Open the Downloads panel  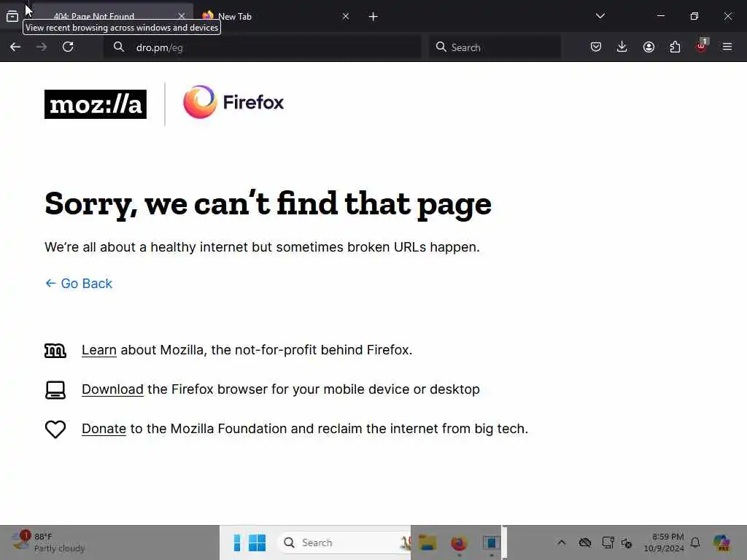[622, 47]
